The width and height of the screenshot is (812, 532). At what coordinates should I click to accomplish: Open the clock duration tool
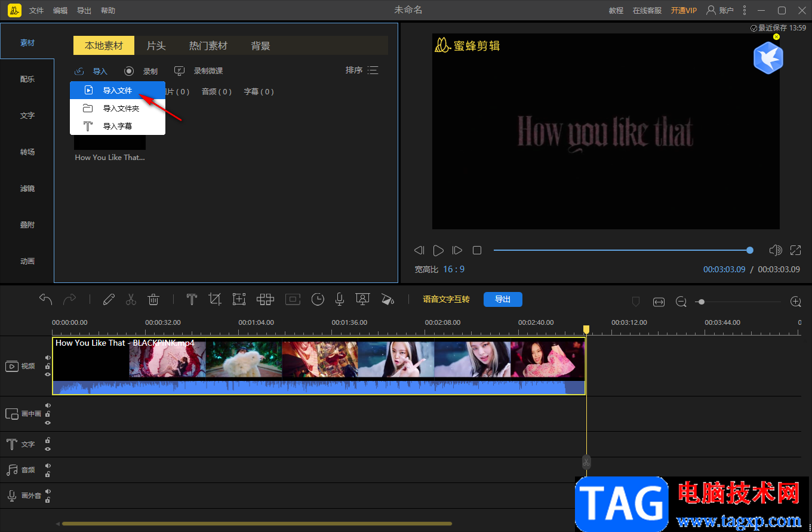click(318, 299)
